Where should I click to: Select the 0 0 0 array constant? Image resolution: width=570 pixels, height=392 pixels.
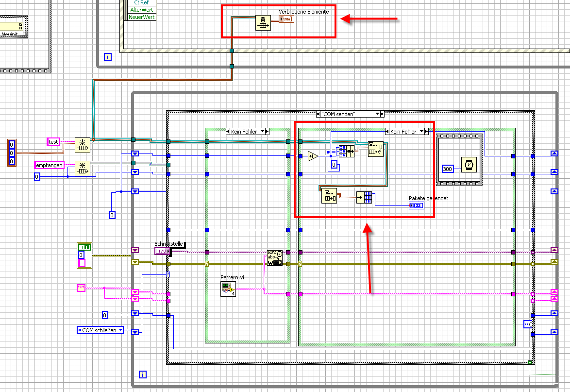tap(12, 153)
